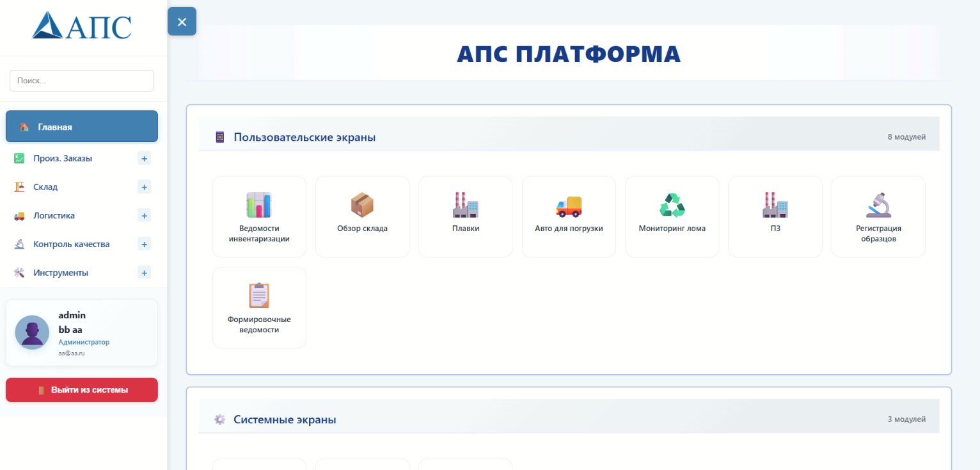Click the АПС ПЛАТФОРМА page title
The height and width of the screenshot is (470, 980).
pos(569,54)
